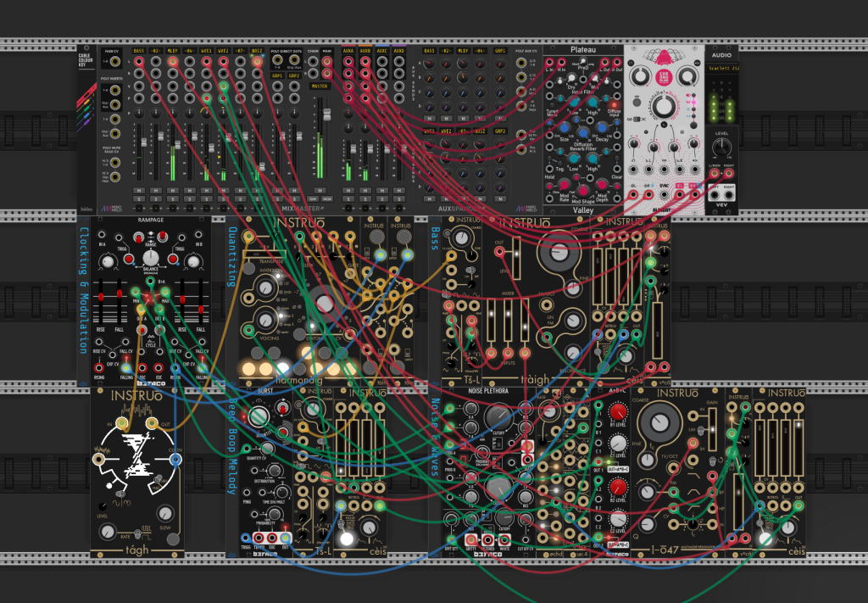Select the BASS track label
The image size is (868, 603).
pos(138,51)
